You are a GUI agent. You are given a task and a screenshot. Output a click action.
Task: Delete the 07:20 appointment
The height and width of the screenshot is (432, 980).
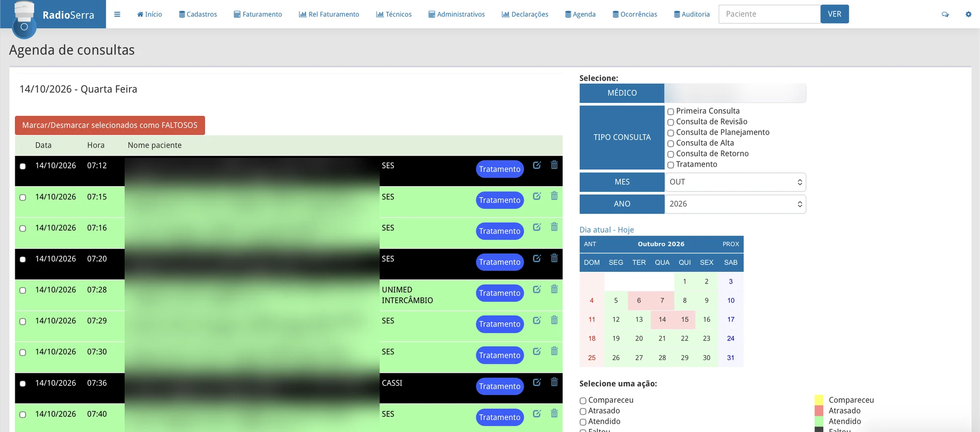coord(554,258)
